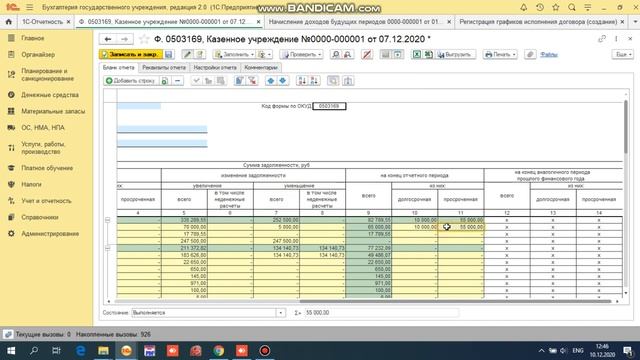This screenshot has height=360, width=640.
Task: Click the home page icon
Action: tap(9, 22)
